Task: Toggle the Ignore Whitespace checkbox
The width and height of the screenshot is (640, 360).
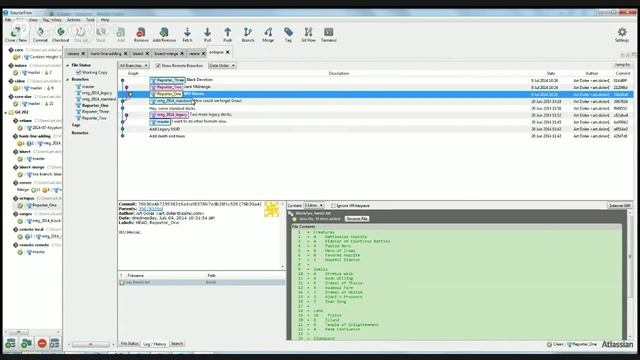Action: [333, 205]
